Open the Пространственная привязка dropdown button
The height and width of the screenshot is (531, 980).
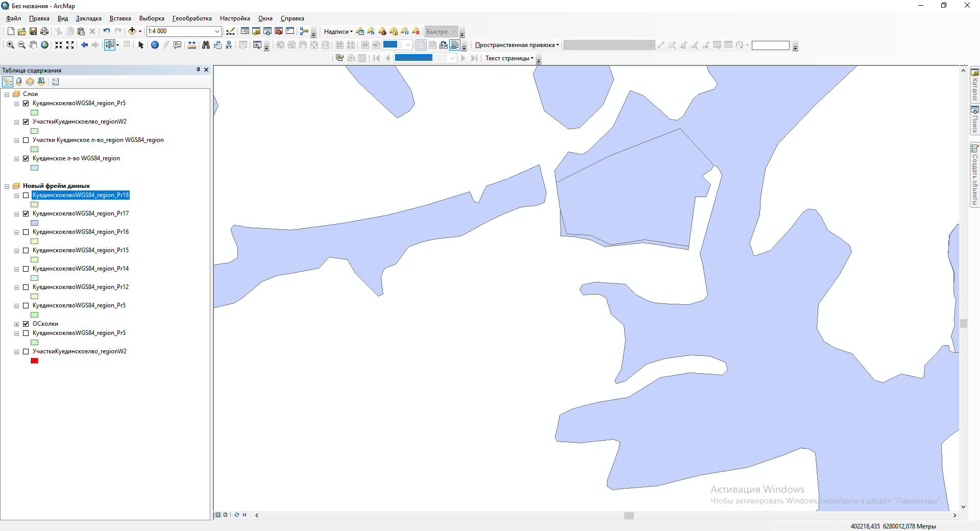tap(517, 45)
